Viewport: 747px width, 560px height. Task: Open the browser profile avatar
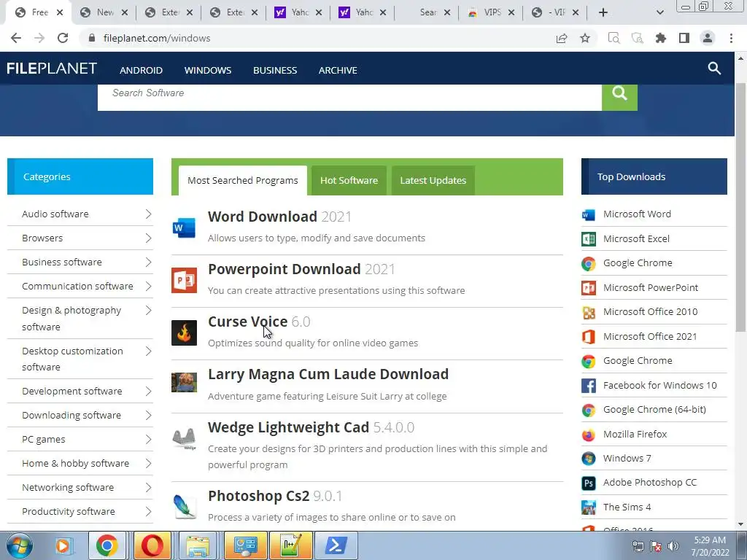point(708,38)
